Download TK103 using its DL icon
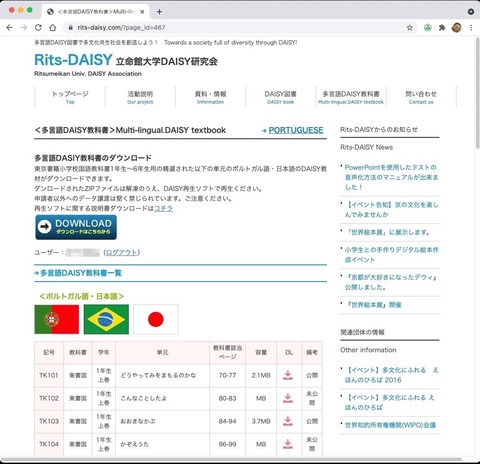Viewport: 480px width, 464px height. (288, 421)
